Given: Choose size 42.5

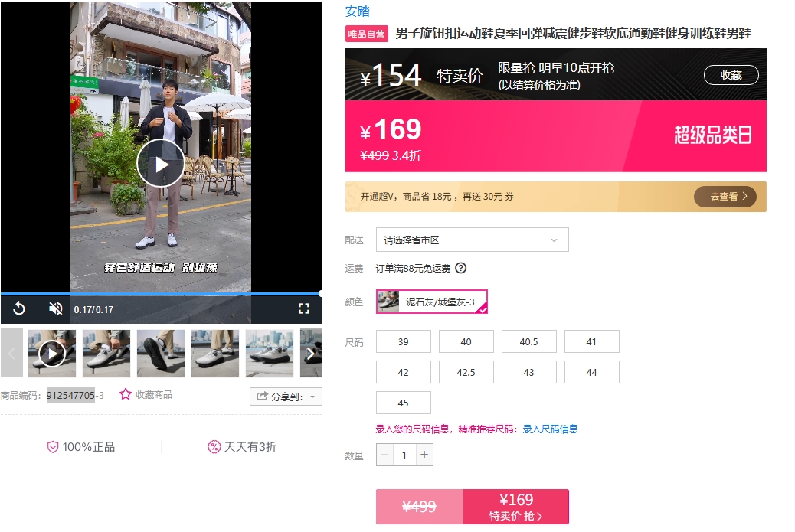Looking at the screenshot, I should pyautogui.click(x=466, y=372).
